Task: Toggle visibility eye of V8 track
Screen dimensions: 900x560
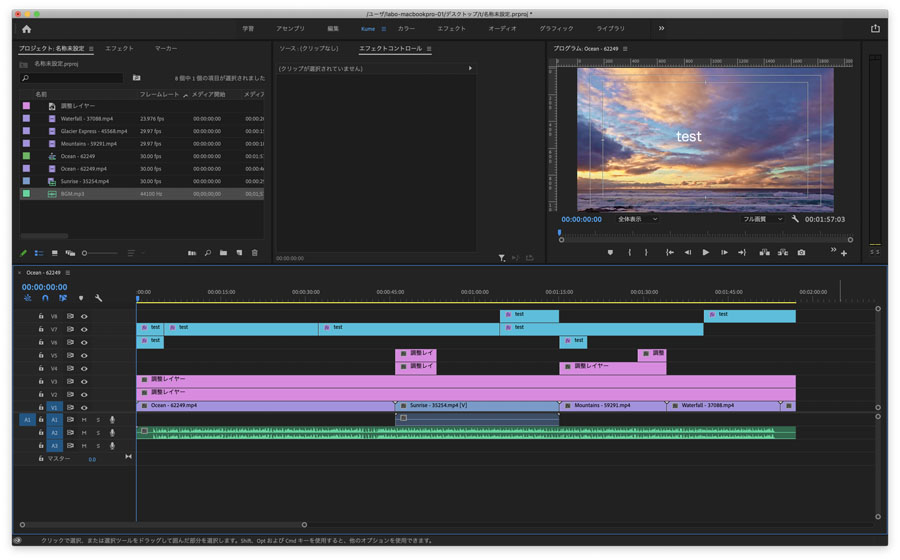Action: [84, 316]
